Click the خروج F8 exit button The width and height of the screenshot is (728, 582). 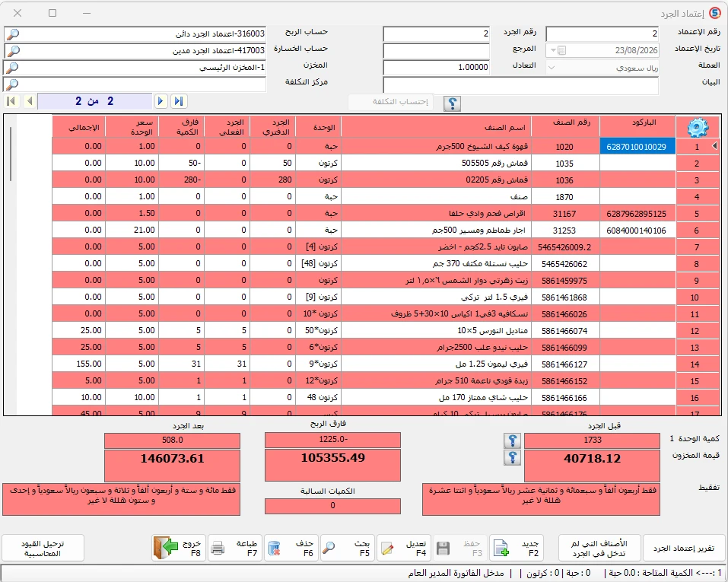(179, 548)
